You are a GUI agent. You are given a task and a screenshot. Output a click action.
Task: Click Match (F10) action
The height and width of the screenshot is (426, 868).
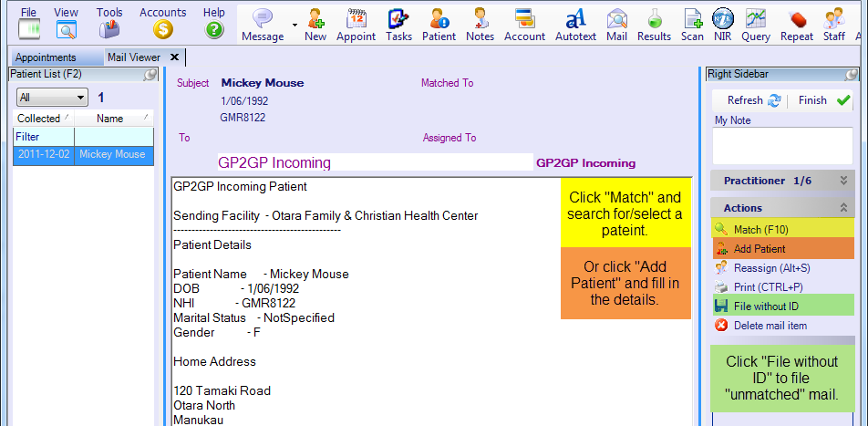pyautogui.click(x=784, y=229)
